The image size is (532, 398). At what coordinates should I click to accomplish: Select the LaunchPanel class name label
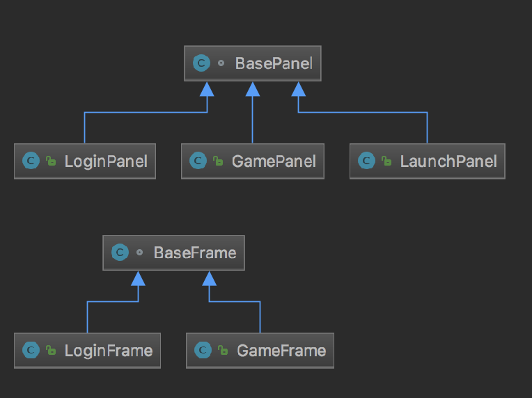click(x=448, y=161)
